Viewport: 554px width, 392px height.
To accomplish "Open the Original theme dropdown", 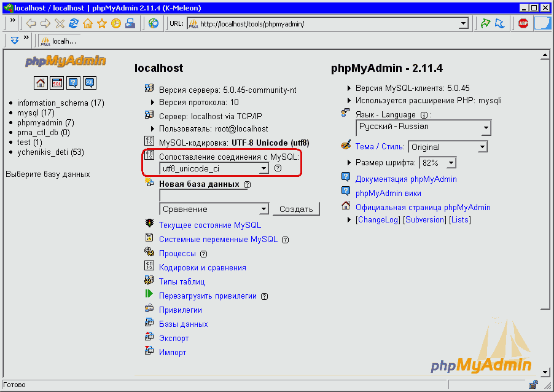I will pyautogui.click(x=448, y=147).
